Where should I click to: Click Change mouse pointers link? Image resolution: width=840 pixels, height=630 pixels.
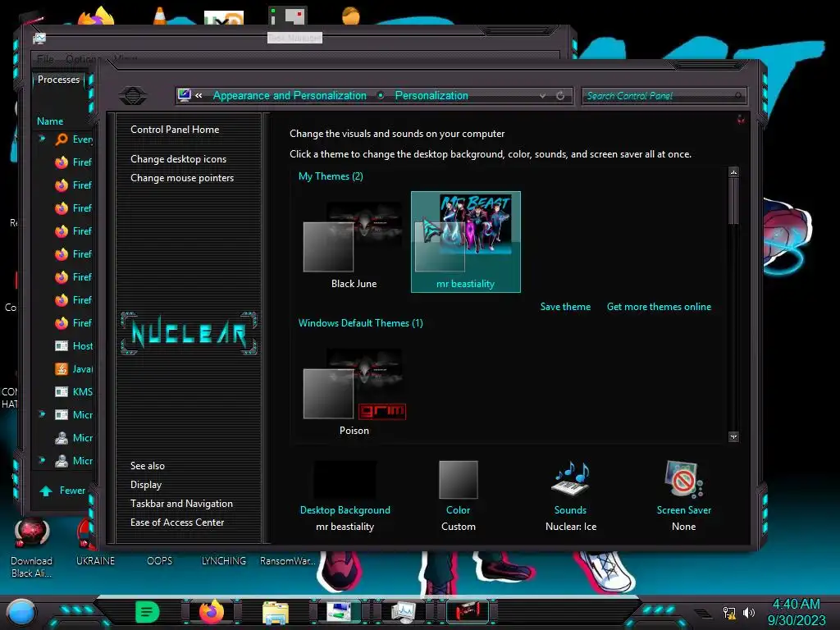182,178
